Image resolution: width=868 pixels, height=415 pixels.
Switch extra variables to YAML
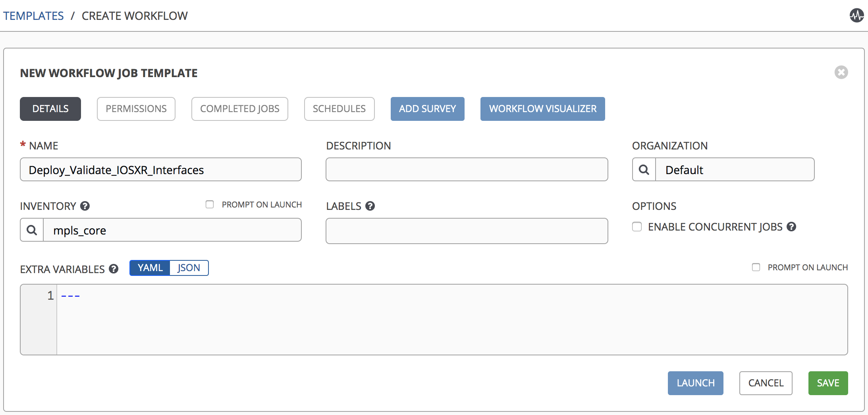tap(150, 268)
